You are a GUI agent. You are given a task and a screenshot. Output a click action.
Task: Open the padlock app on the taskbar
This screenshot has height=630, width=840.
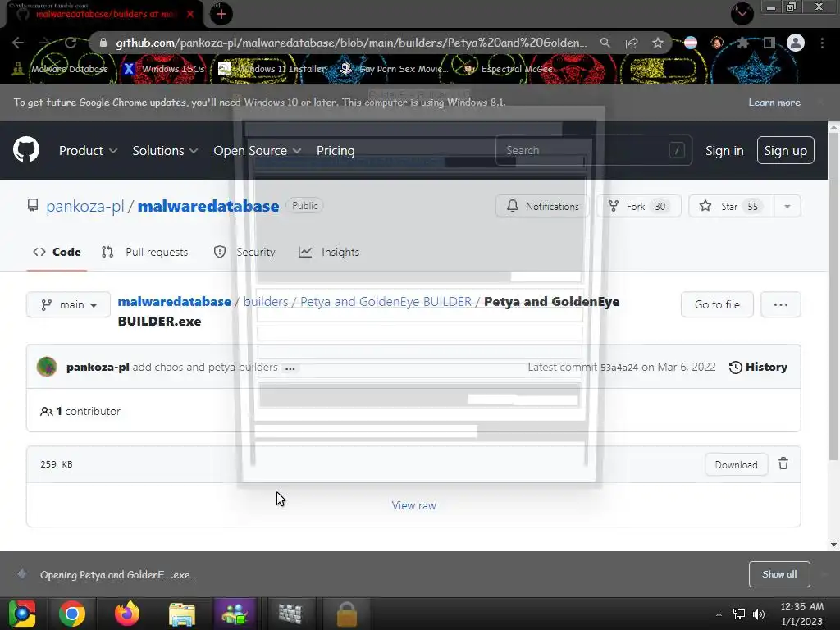347,614
